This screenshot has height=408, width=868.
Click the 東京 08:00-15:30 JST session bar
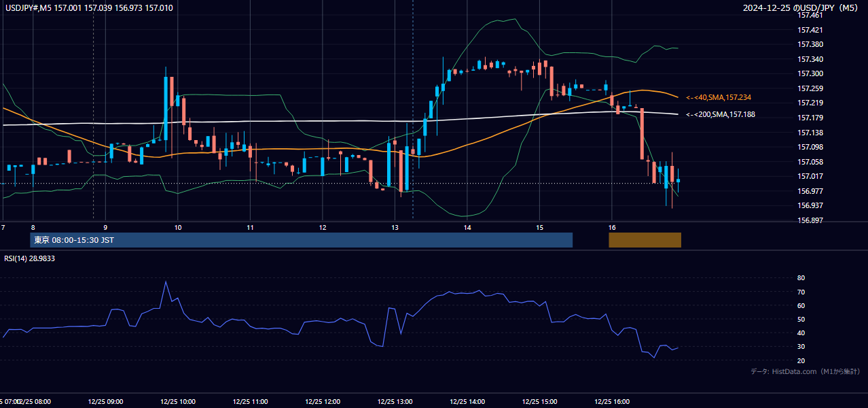(x=302, y=240)
